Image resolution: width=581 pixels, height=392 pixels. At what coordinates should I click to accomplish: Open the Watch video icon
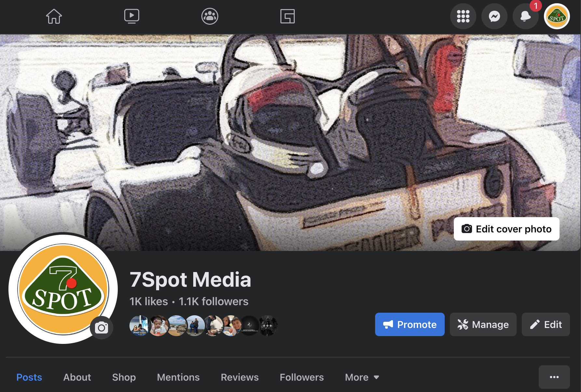click(x=132, y=16)
